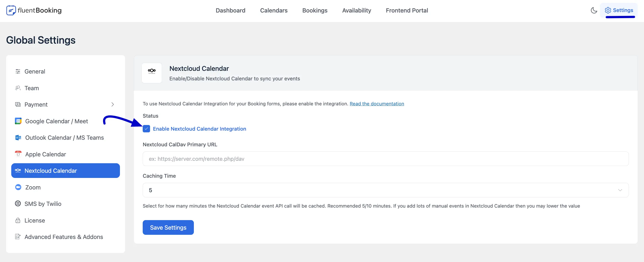
Task: Select Nextcloud Calendar sidebar label
Action: coord(51,171)
